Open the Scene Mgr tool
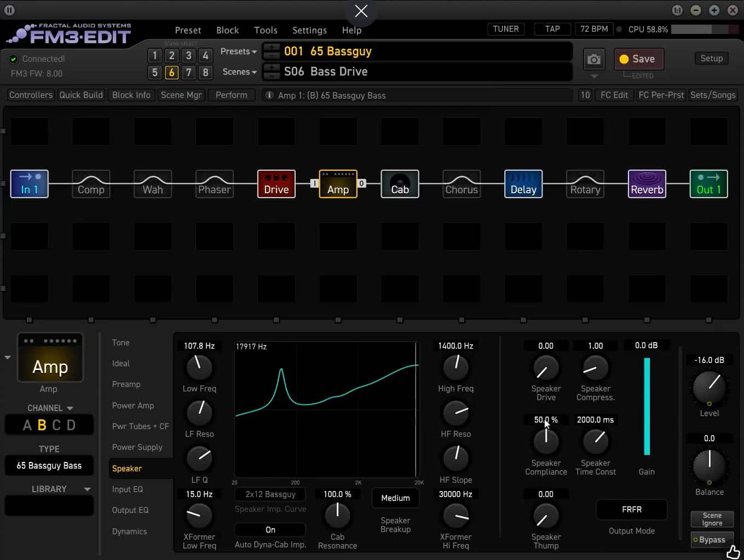The height and width of the screenshot is (560, 744). pos(181,95)
